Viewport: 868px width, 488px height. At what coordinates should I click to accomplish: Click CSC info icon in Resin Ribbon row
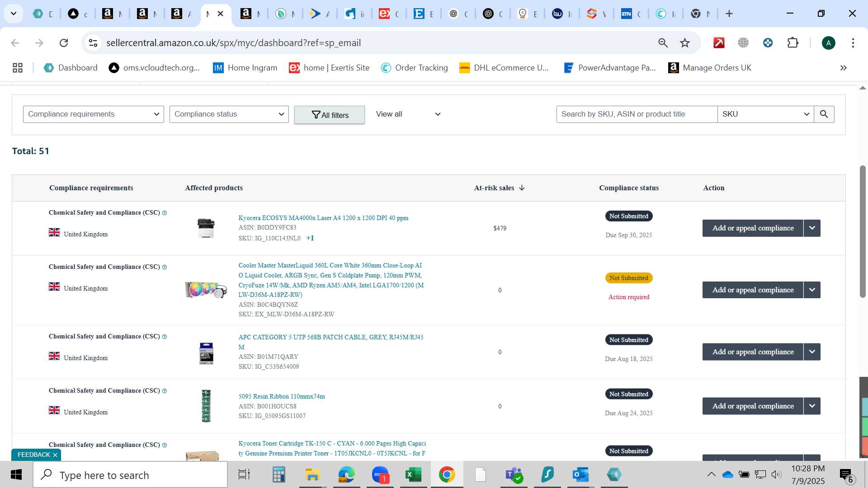coord(165,391)
